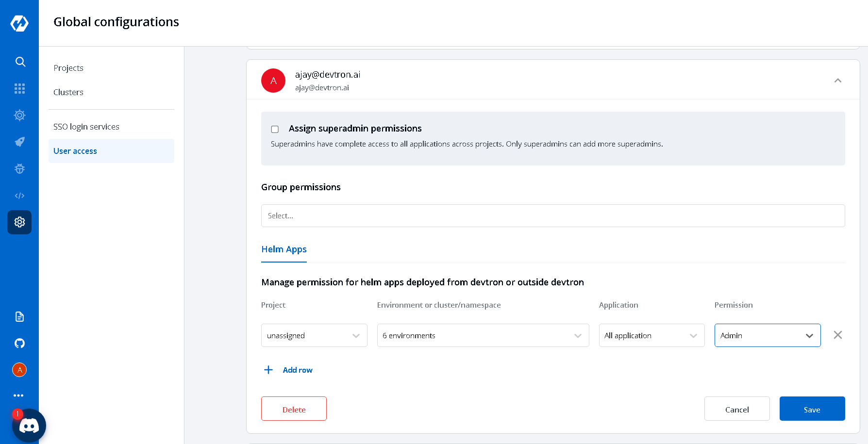This screenshot has height=444, width=868.
Task: Open the applications grid icon
Action: [19, 88]
